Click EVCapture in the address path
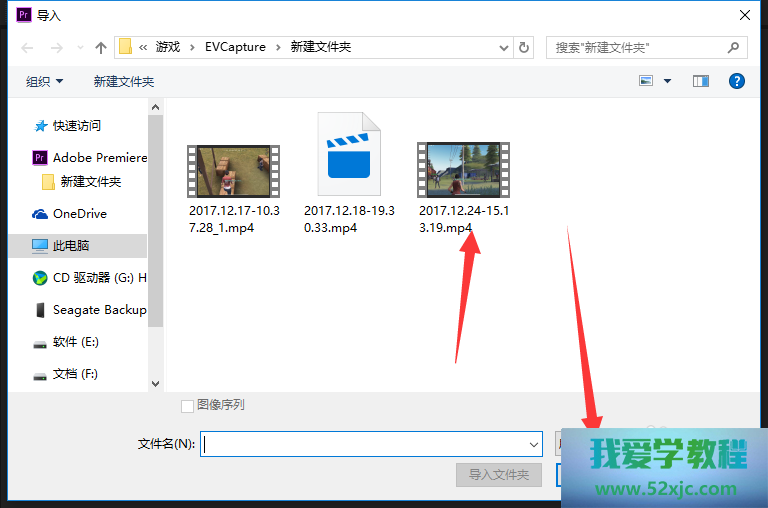The width and height of the screenshot is (768, 508). coord(235,47)
